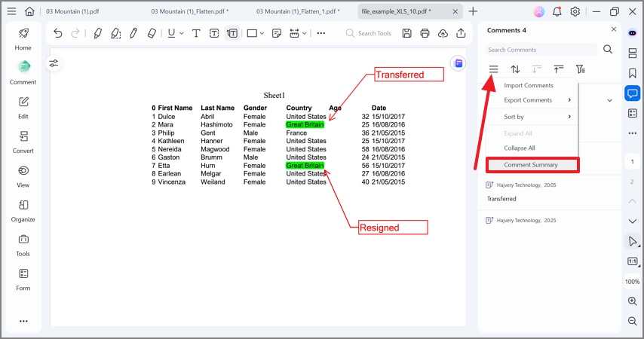The image size is (644, 339).
Task: Close file_example_XLS_10.pdf tab
Action: pos(455,11)
